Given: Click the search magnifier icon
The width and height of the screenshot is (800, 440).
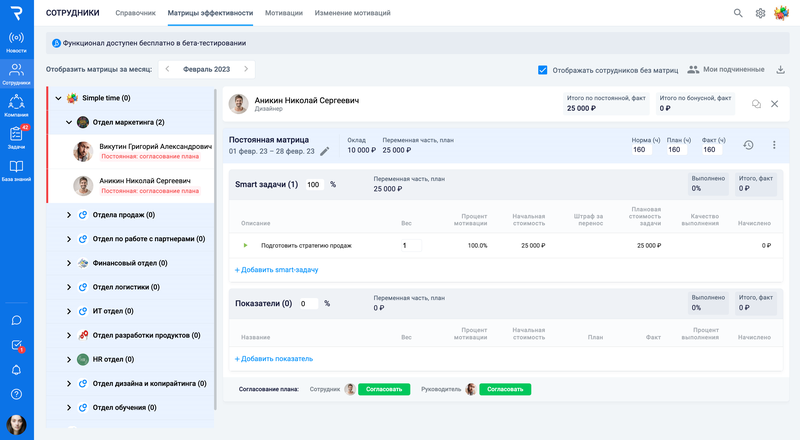Looking at the screenshot, I should pyautogui.click(x=738, y=13).
